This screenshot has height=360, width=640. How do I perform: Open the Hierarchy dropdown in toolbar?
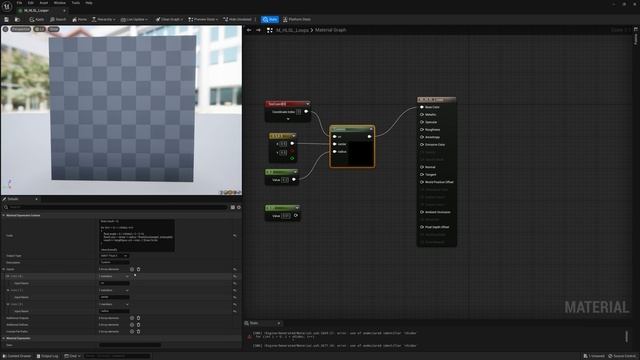tap(103, 19)
